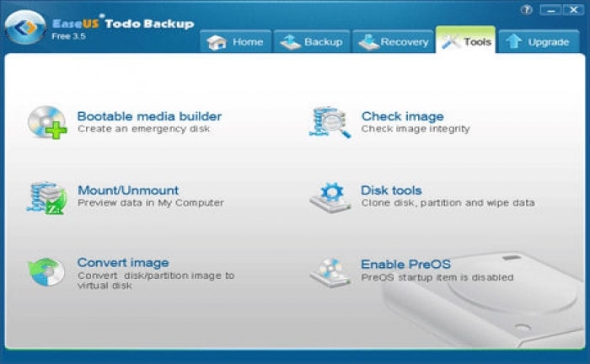Click the 'EaseUS Todo Backup' title text
590x364 pixels.
point(123,24)
